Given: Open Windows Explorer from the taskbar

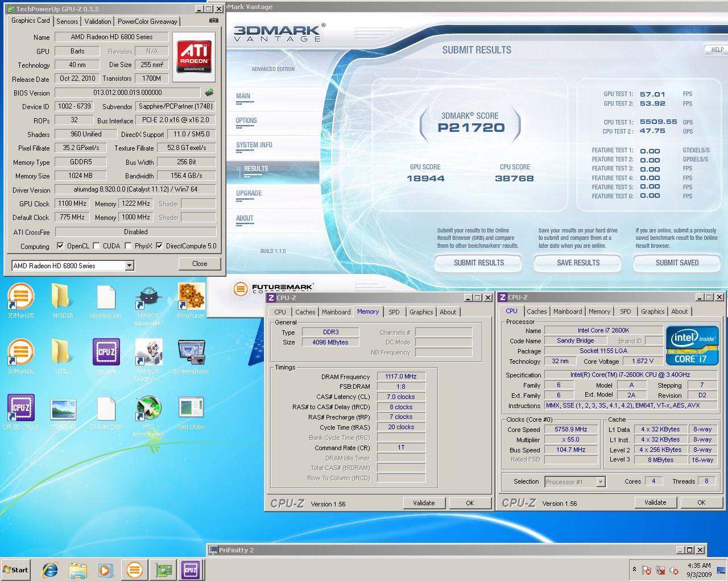Looking at the screenshot, I should coord(78,569).
